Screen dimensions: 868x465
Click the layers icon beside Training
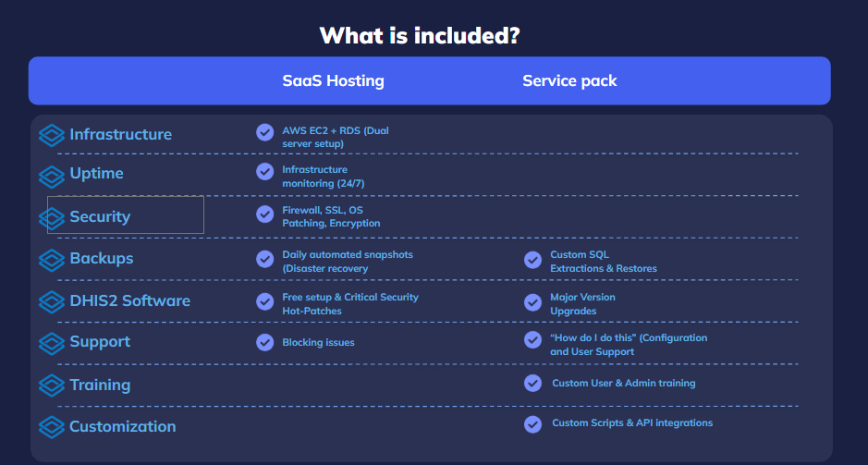point(51,385)
